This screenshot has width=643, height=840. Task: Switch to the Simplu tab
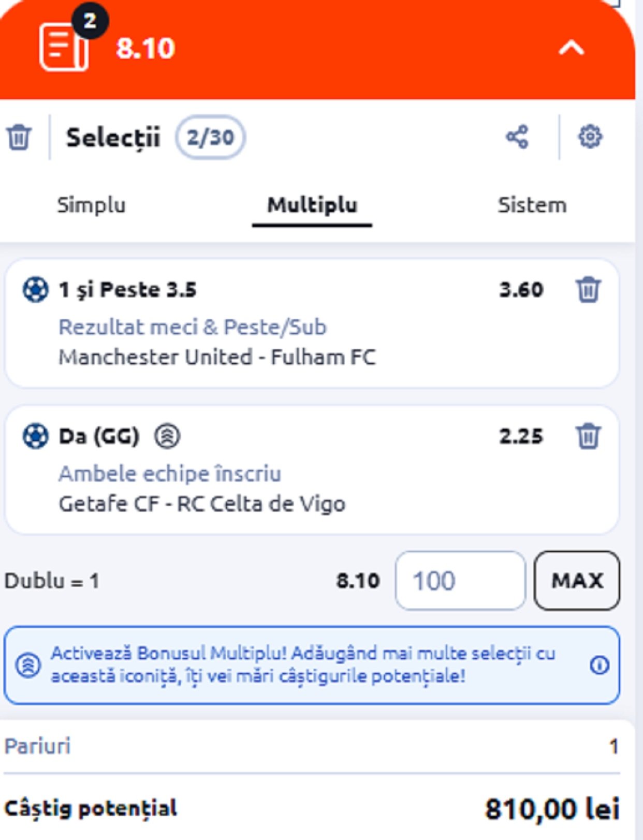(x=92, y=205)
